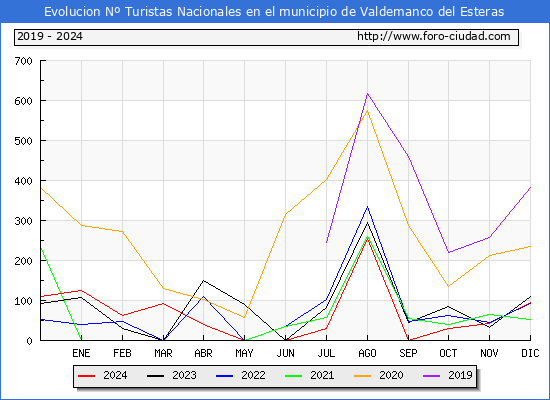The height and width of the screenshot is (400, 550).
Task: Click the green 2021 legend line swatch
Action: (x=294, y=376)
